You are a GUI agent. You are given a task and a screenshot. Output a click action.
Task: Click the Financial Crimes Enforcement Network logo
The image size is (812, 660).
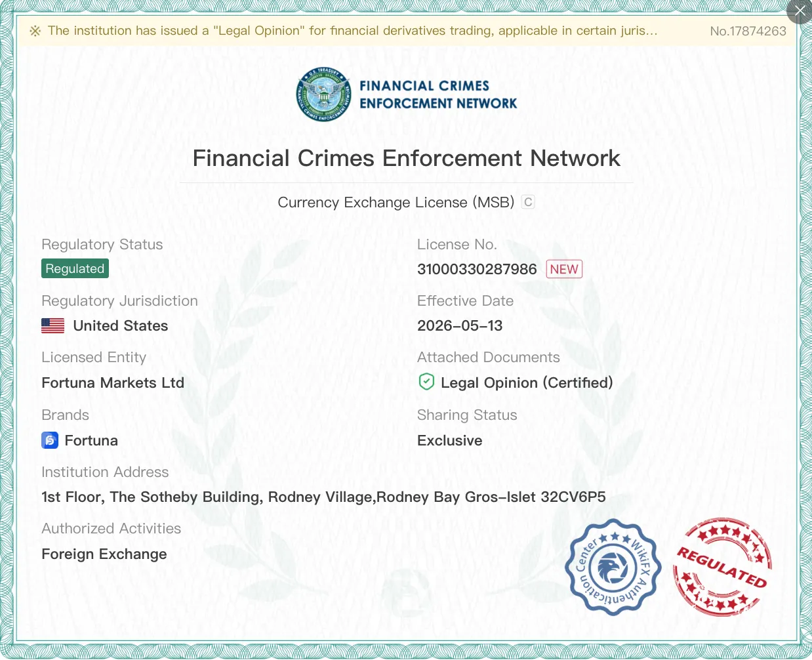click(x=407, y=94)
